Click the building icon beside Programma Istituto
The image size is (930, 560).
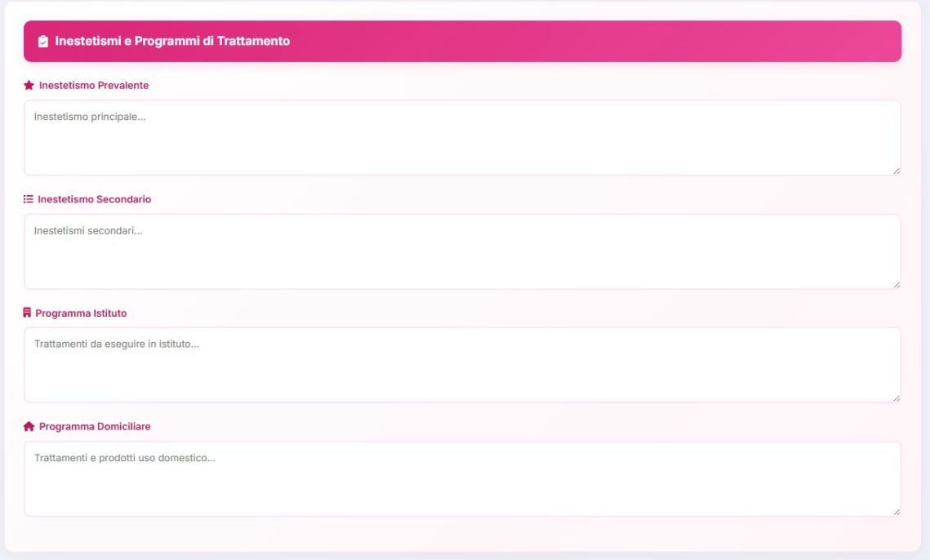[x=27, y=313]
